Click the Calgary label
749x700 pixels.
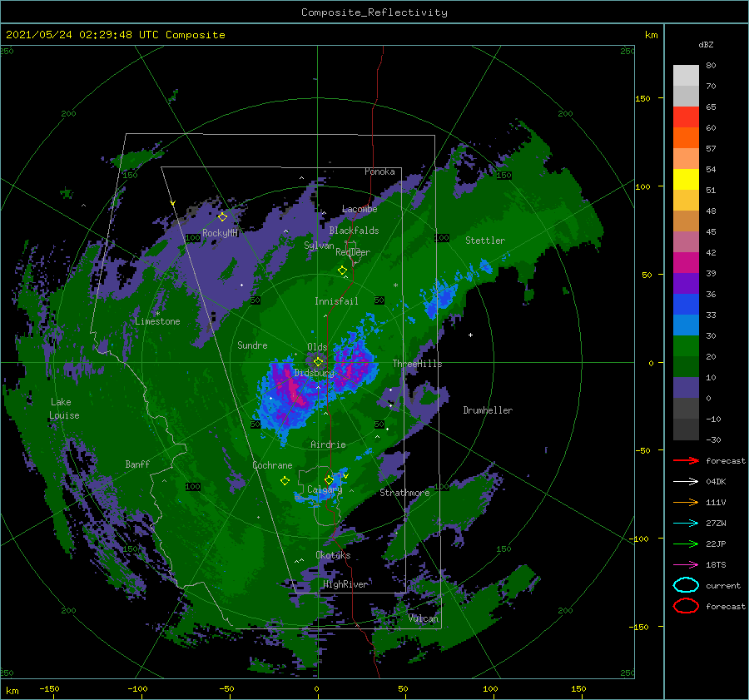(325, 489)
